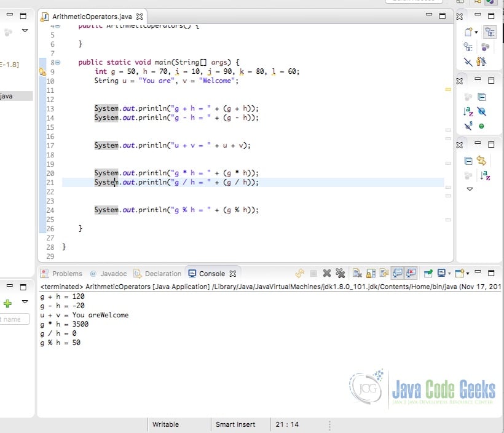Remove the current launch from console
Screen dimensions: 504x433
[326, 273]
